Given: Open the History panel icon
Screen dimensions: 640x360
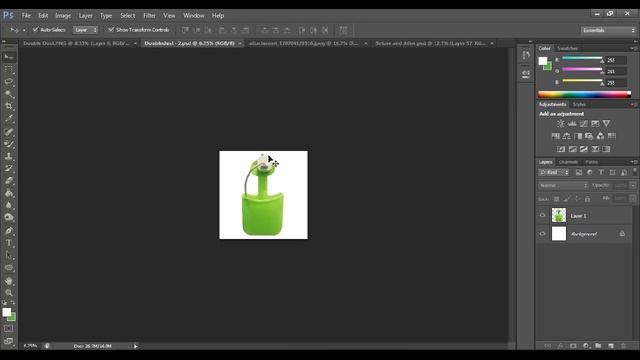Looking at the screenshot, I should 526,55.
